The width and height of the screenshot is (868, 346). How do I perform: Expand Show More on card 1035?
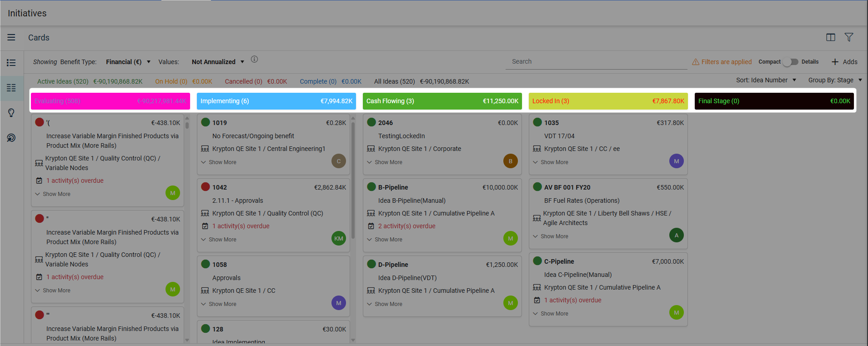click(x=551, y=162)
